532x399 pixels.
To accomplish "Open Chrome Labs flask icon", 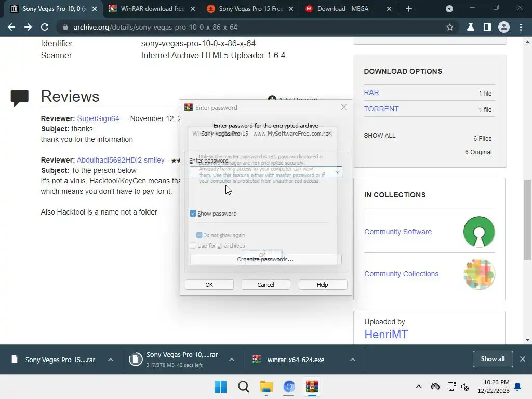I will click(471, 27).
